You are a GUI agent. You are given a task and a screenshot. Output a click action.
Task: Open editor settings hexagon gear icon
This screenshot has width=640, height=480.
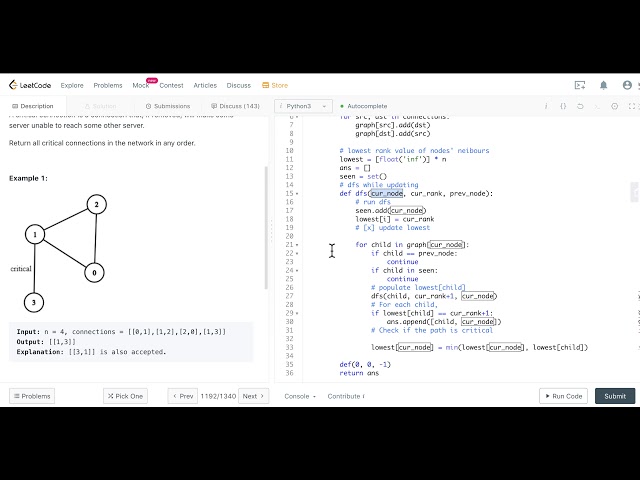(614, 106)
